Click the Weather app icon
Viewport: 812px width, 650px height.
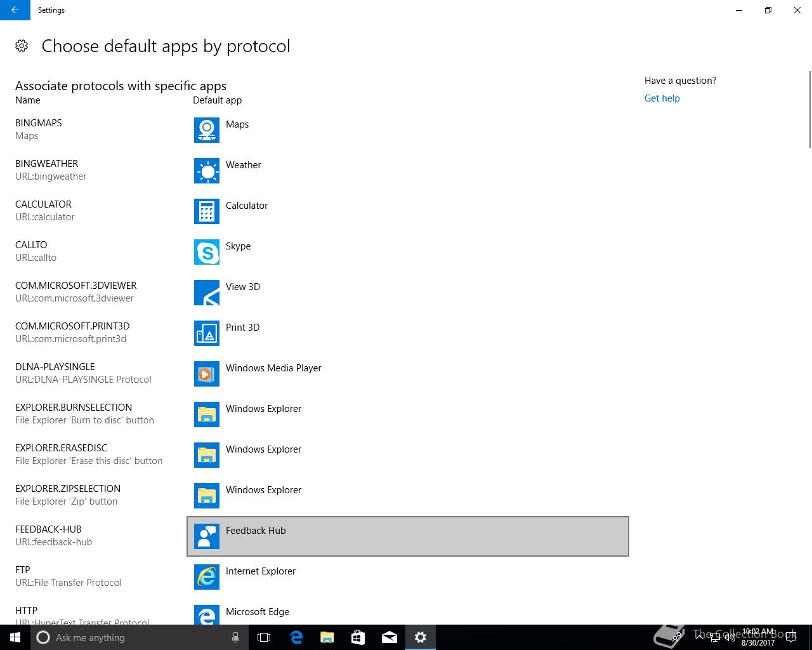point(207,171)
